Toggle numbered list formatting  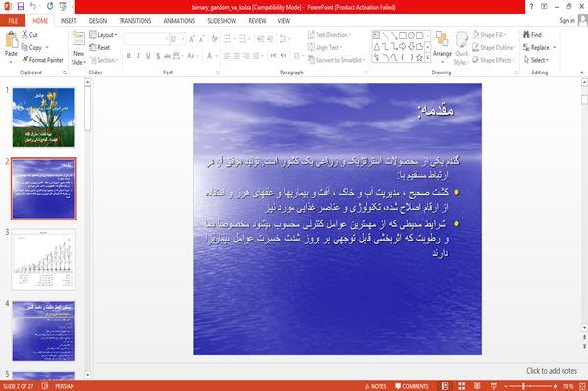coord(243,39)
